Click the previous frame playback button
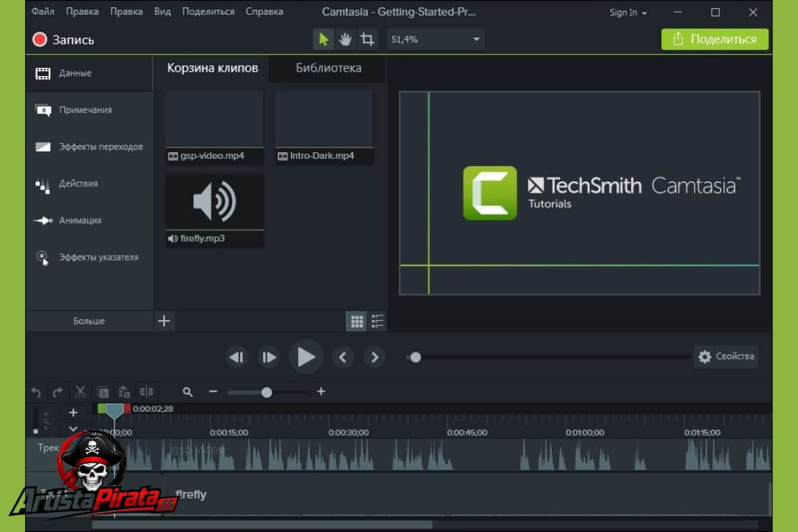Viewport: 798px width, 532px height. pos(236,358)
